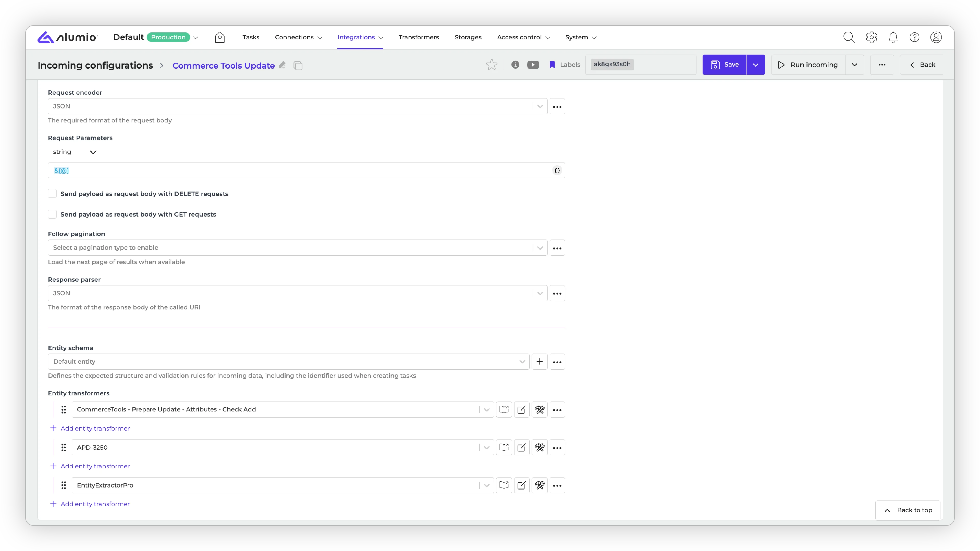Viewport: 980px width, 551px height.
Task: Open the Access control menu
Action: pyautogui.click(x=523, y=37)
